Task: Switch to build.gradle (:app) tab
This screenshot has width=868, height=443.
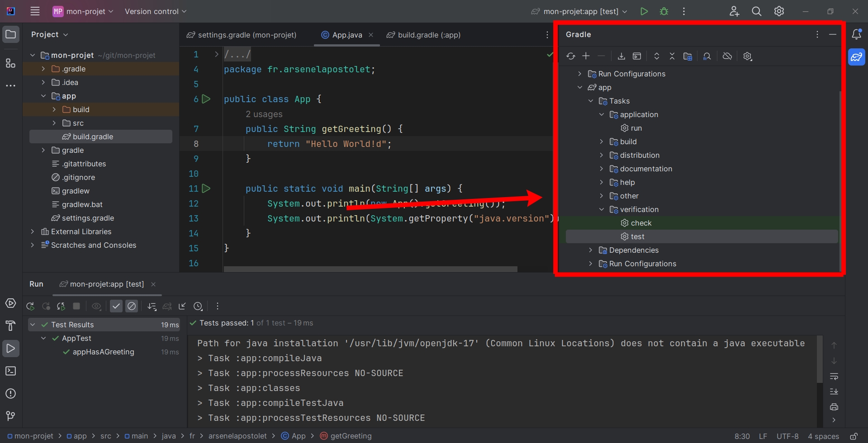Action: (x=423, y=35)
